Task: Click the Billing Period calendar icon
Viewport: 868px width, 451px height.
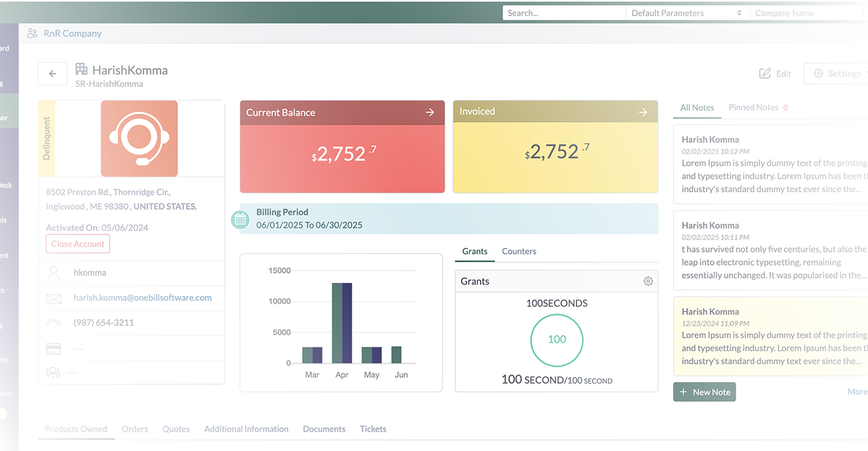Action: coord(240,219)
